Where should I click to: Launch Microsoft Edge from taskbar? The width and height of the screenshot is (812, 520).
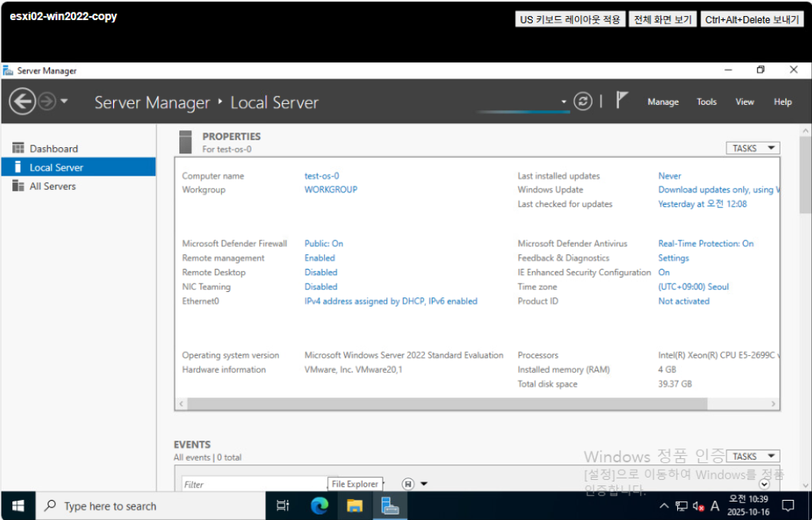click(x=319, y=506)
